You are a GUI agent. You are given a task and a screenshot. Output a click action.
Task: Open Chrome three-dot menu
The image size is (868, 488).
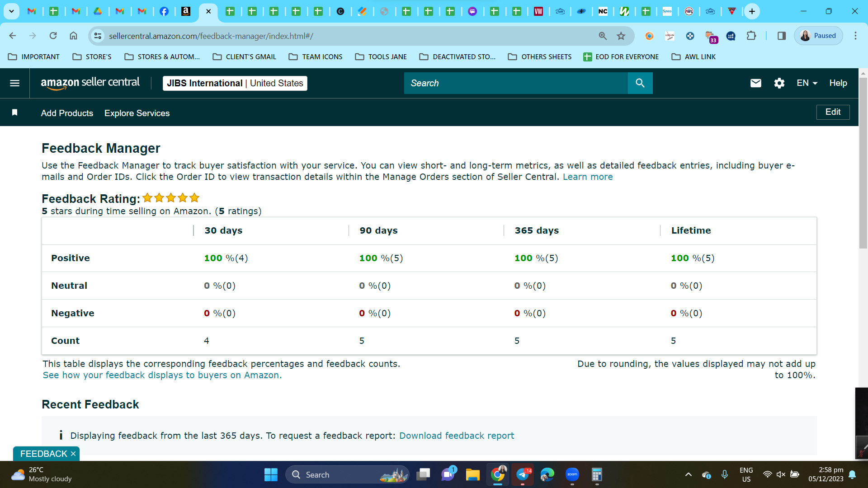tap(855, 36)
